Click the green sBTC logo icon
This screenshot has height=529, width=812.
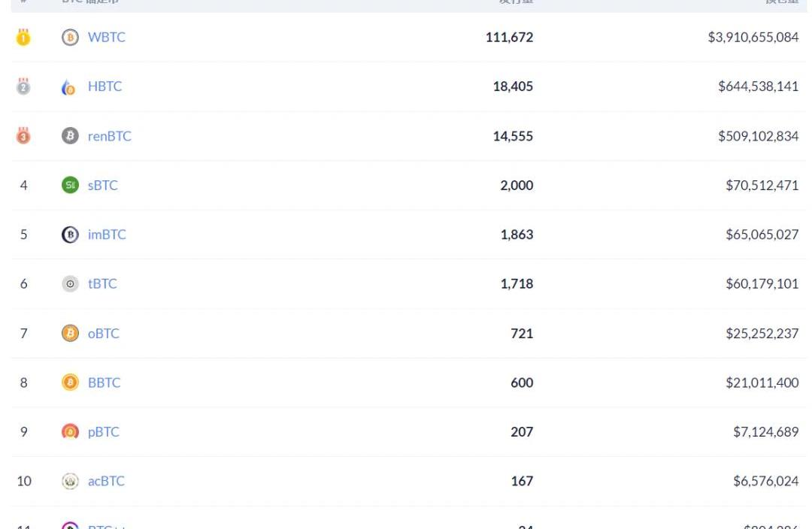coord(70,185)
